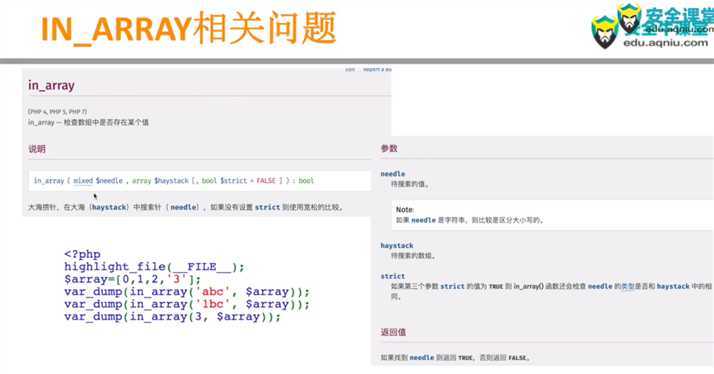This screenshot has width=714, height=374.
Task: Click the $array=[0,1,2,'3']; code line
Action: point(133,279)
